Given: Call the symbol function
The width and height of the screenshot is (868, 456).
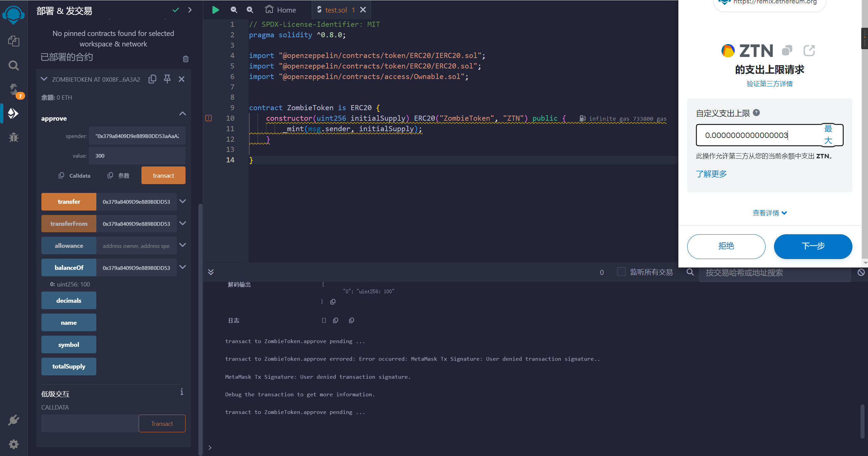Looking at the screenshot, I should [69, 344].
